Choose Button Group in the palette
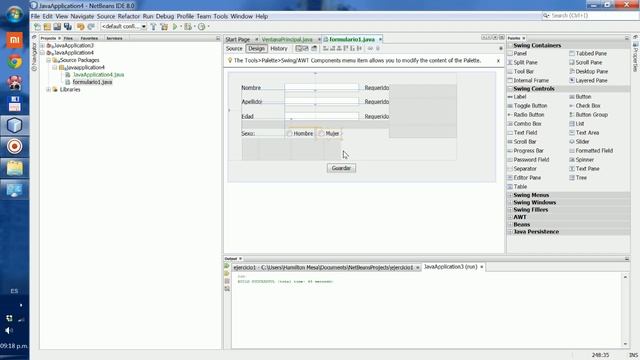The width and height of the screenshot is (640, 360). (589, 115)
